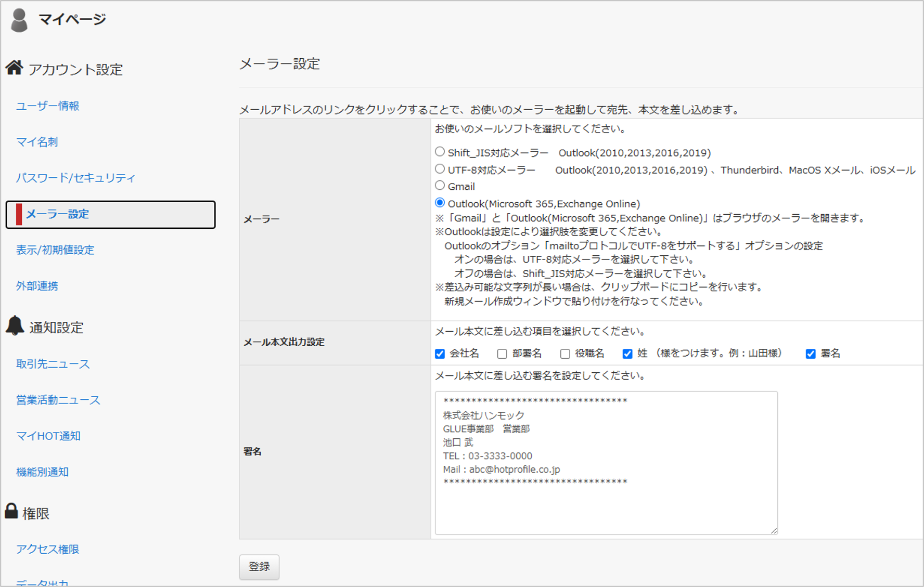Open ユーザー情報 in the sidebar
This screenshot has width=924, height=587.
48,106
